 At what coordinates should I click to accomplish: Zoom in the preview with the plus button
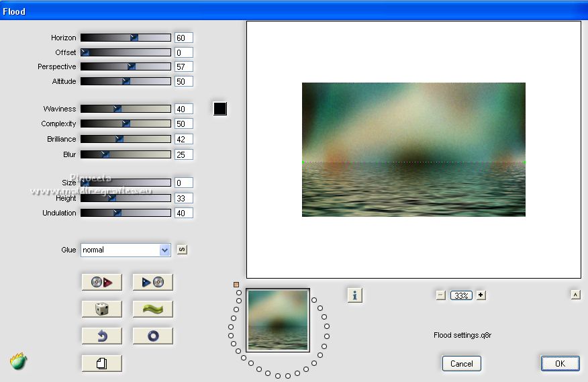pyautogui.click(x=481, y=295)
